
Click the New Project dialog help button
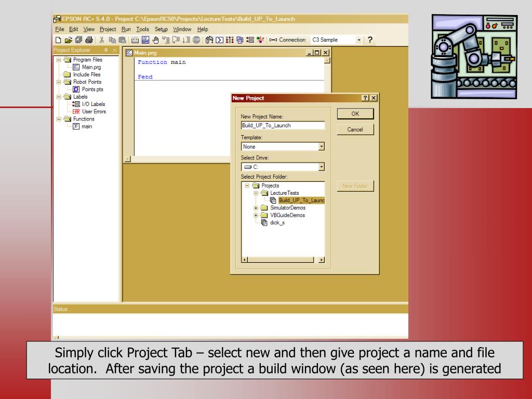coord(365,98)
